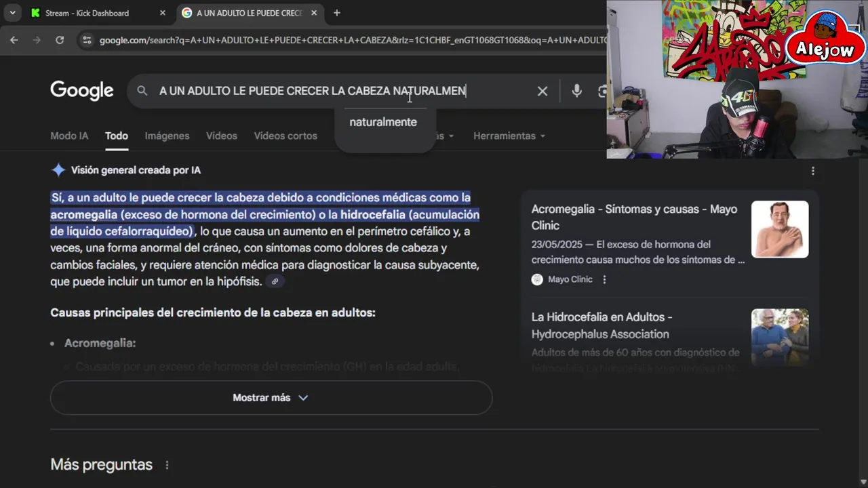Expand the Herramientas dropdown
The image size is (868, 488).
[x=509, y=136]
